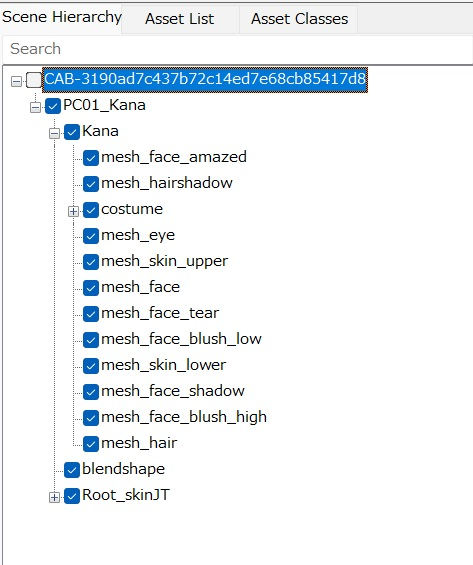Select the Kana tree label
The height and width of the screenshot is (565, 473).
click(x=100, y=131)
